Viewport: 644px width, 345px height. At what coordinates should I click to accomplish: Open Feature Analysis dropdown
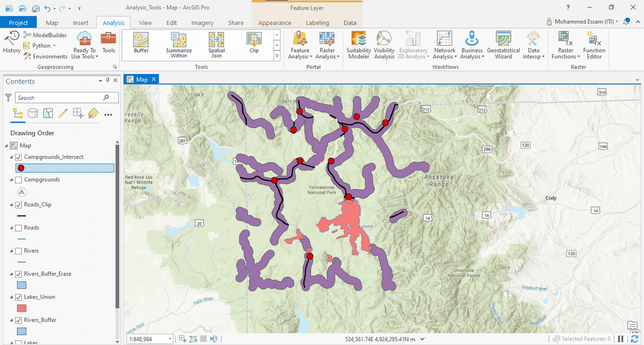click(x=300, y=45)
